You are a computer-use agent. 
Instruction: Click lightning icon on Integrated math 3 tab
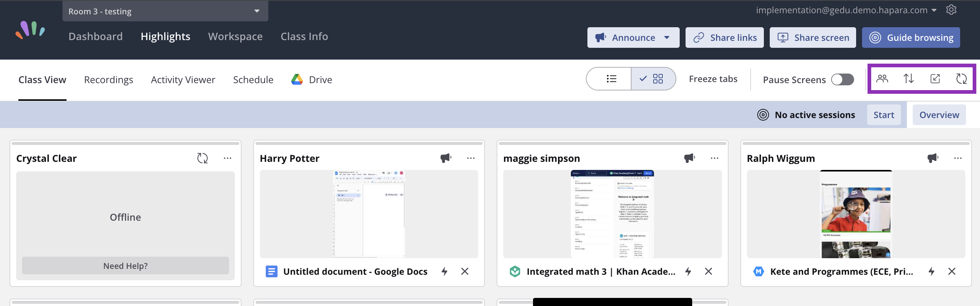[688, 271]
